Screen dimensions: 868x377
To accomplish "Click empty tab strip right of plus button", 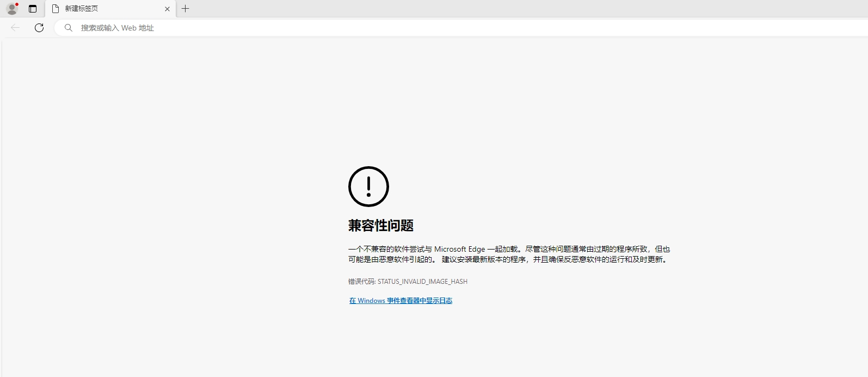I will click(490, 9).
